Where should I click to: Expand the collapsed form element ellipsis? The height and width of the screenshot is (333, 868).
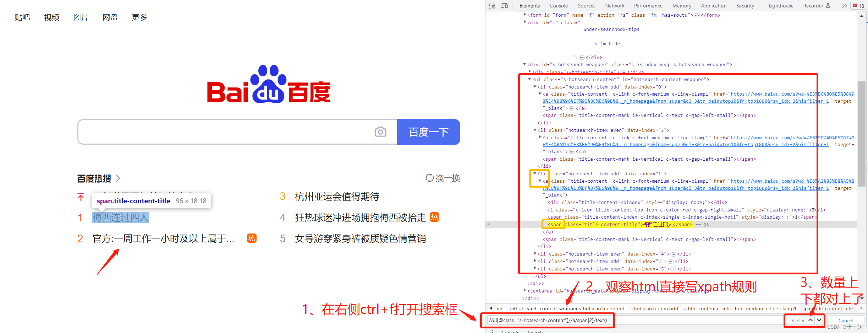coord(697,15)
